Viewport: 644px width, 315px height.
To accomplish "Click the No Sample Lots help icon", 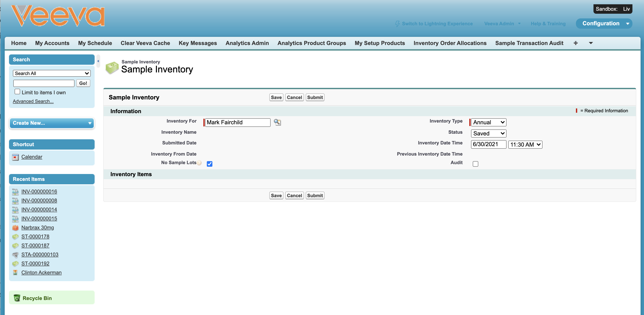I will click(x=199, y=163).
